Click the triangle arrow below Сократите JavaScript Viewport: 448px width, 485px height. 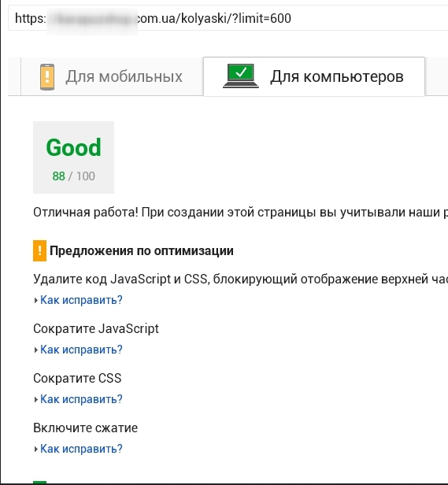coord(36,350)
